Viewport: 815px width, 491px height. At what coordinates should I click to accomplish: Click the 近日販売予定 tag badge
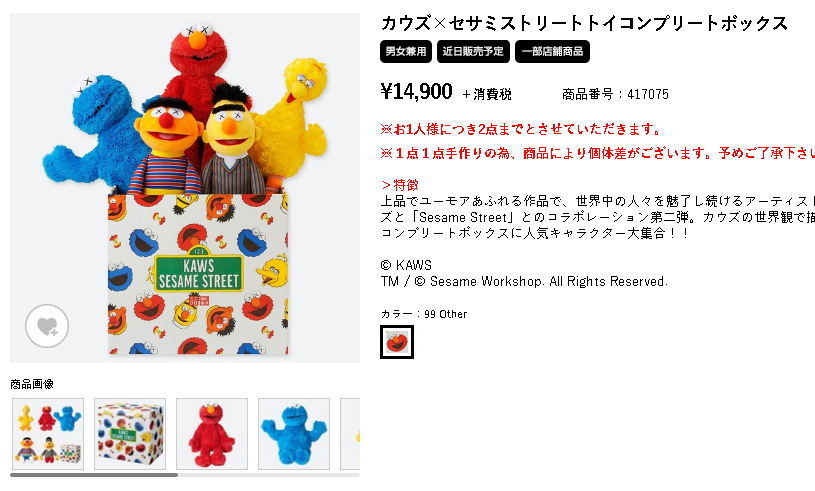click(x=473, y=51)
